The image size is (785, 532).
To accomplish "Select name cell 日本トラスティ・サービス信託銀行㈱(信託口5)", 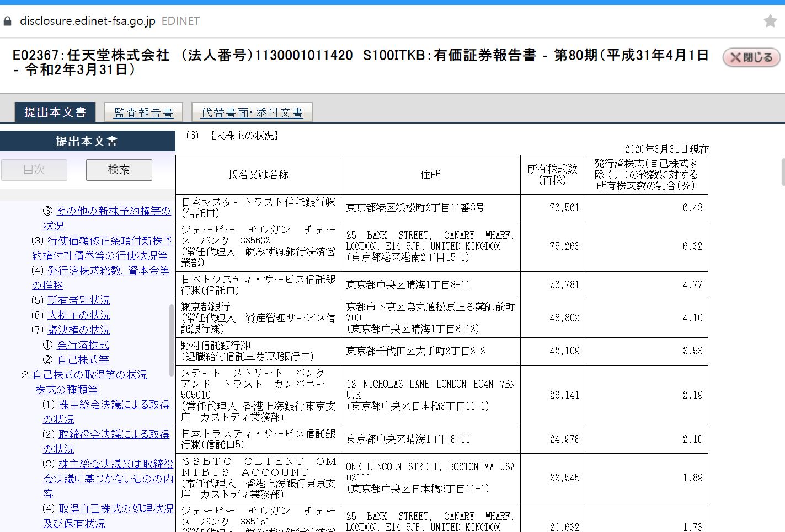I will pos(258,439).
